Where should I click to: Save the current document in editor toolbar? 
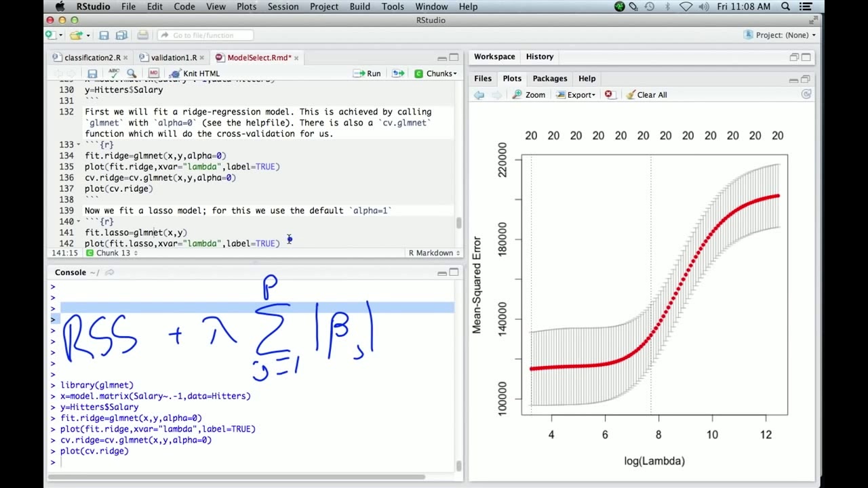click(92, 73)
